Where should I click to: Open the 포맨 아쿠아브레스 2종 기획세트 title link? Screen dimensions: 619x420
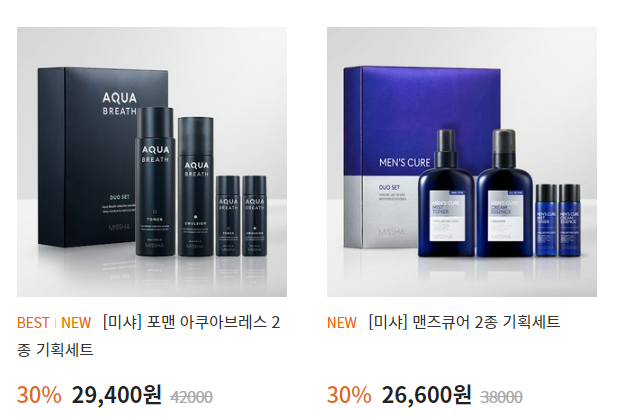point(148,336)
